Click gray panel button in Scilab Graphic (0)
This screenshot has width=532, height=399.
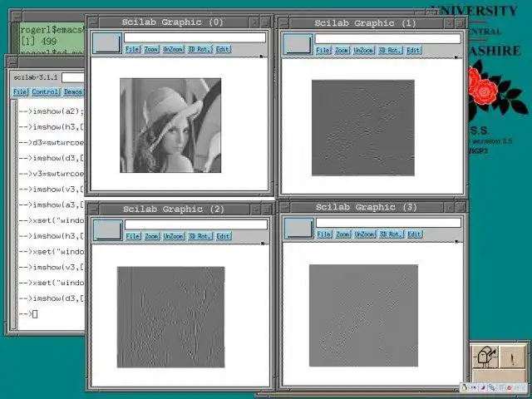coord(107,43)
